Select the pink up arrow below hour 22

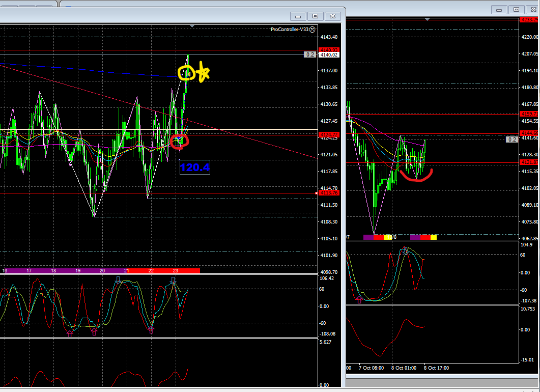pos(151,330)
